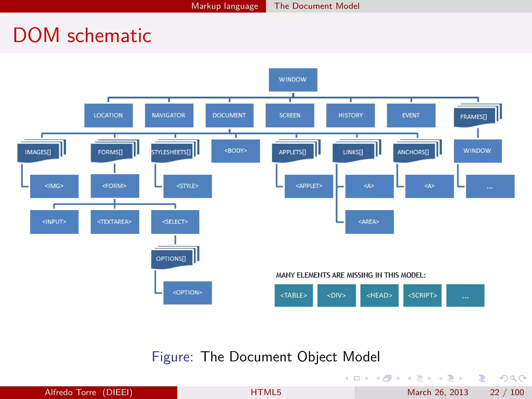Viewport: 532px width, 399px height.
Task: Select the <SELECT> node
Action: pyautogui.click(x=175, y=222)
